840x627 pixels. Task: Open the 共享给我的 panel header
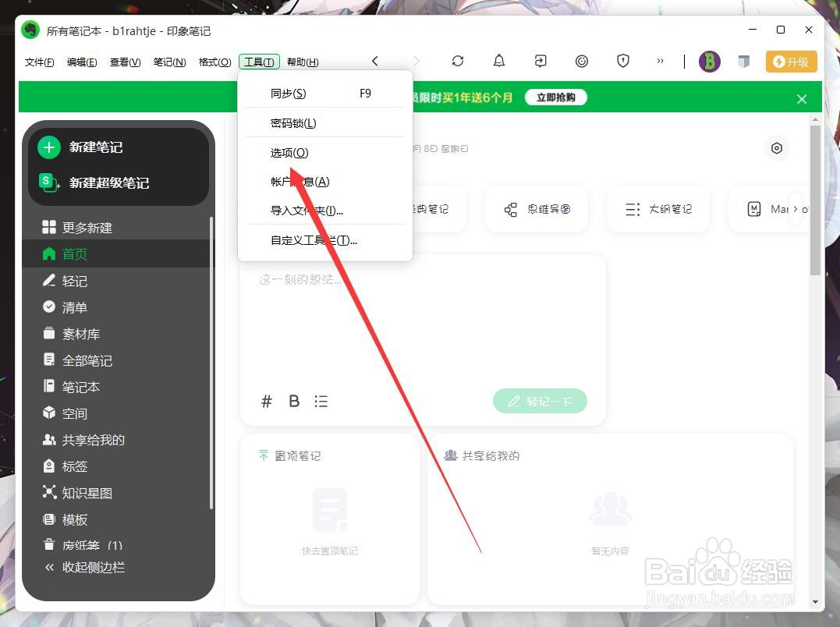[481, 455]
